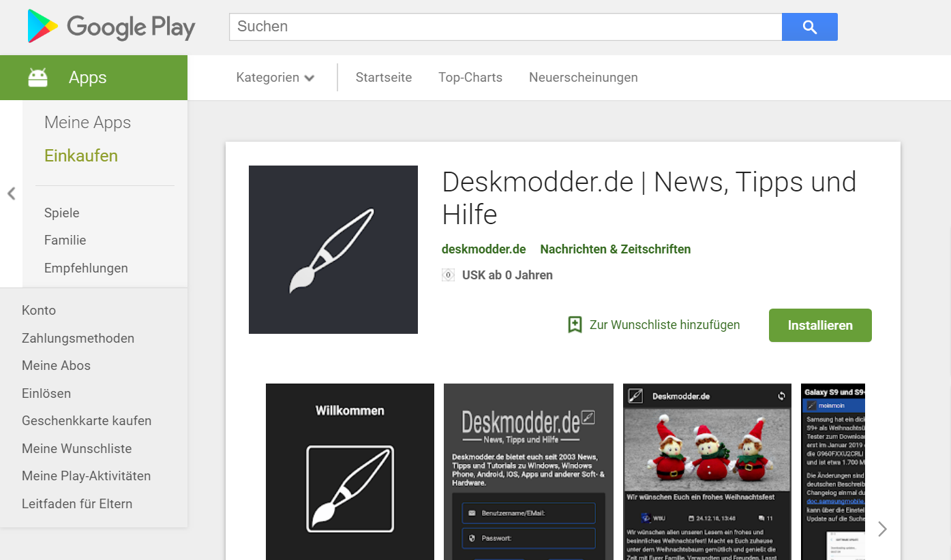Click the Google Play logo
Image resolution: width=951 pixels, height=560 pixels.
111,27
